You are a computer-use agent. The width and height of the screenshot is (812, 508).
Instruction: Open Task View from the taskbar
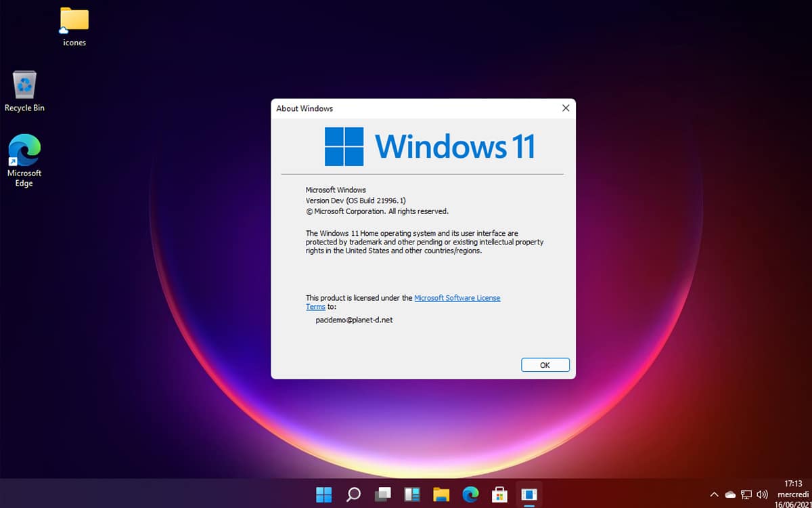click(x=383, y=494)
